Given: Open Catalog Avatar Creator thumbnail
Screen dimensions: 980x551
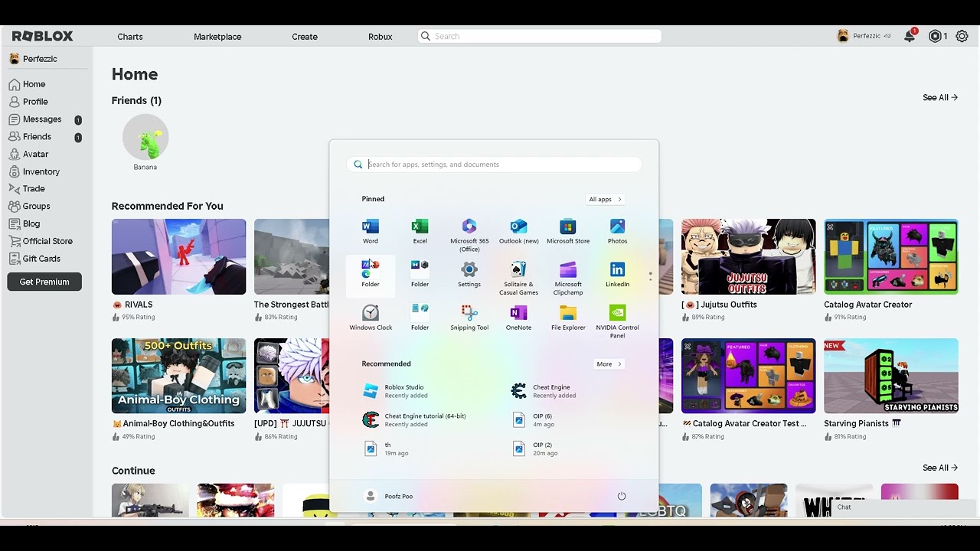Looking at the screenshot, I should point(890,256).
